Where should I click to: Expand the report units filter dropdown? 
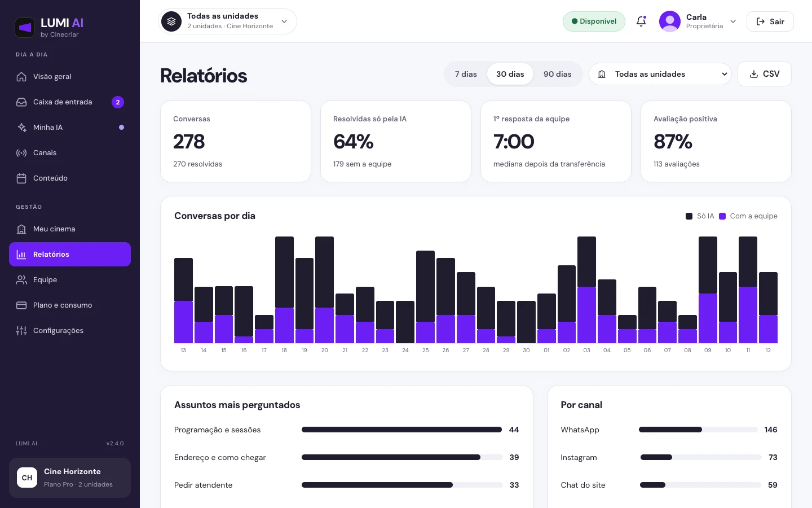pos(660,74)
